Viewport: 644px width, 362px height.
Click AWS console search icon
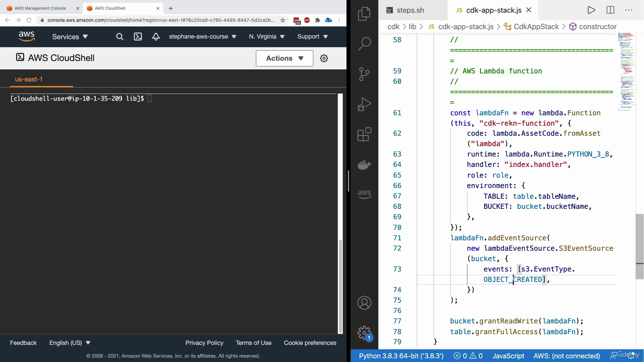tap(120, 37)
